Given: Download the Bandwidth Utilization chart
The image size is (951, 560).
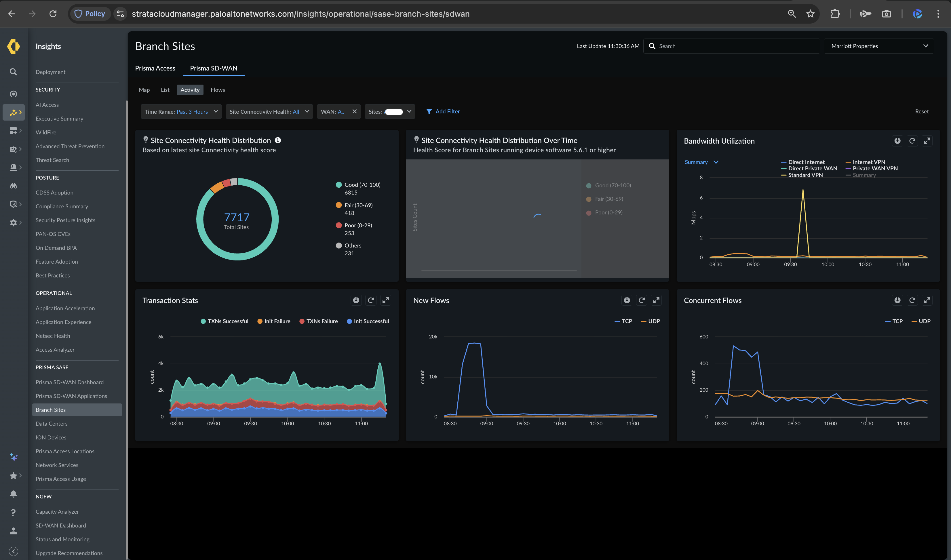Looking at the screenshot, I should tap(897, 141).
